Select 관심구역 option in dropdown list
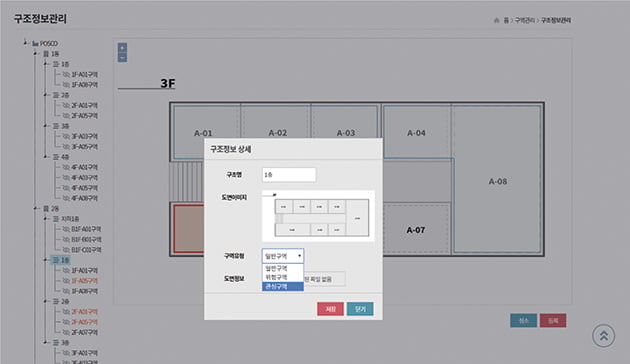 (283, 286)
